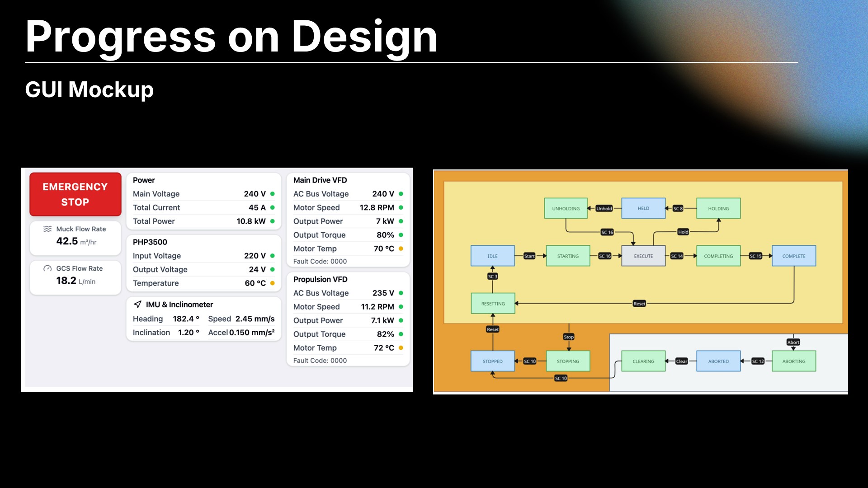Select the STOPPED state box
The image size is (868, 488).
492,361
